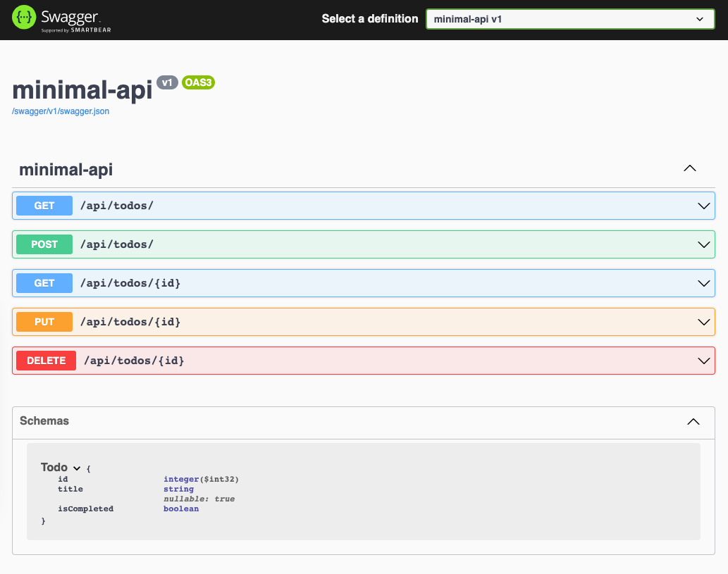Click the red DELETE method badge

[x=45, y=361]
